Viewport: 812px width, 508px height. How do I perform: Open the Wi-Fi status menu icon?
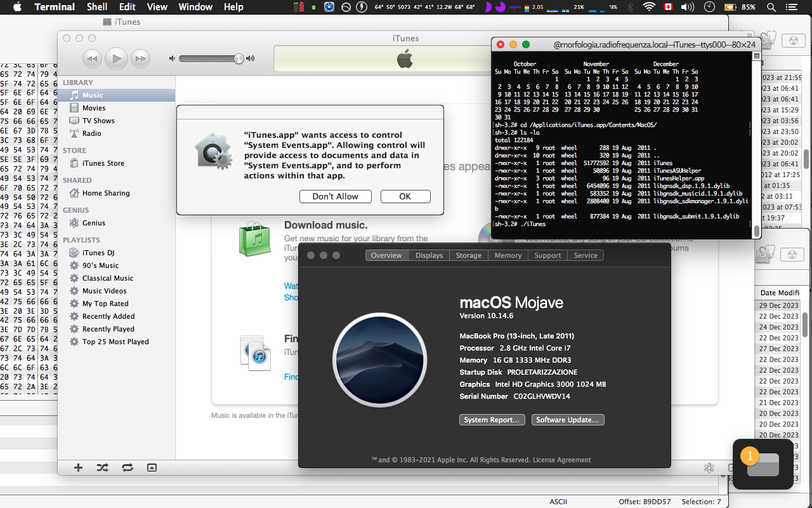648,7
